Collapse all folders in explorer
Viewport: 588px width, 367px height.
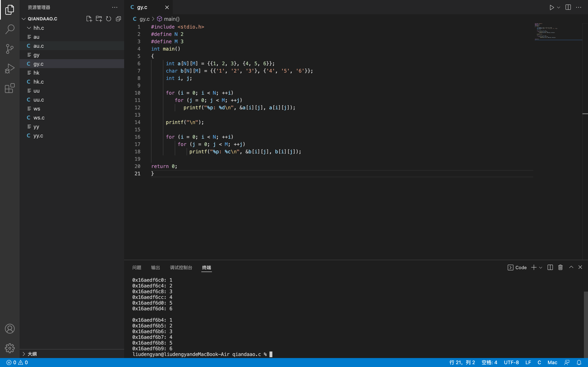click(x=118, y=19)
